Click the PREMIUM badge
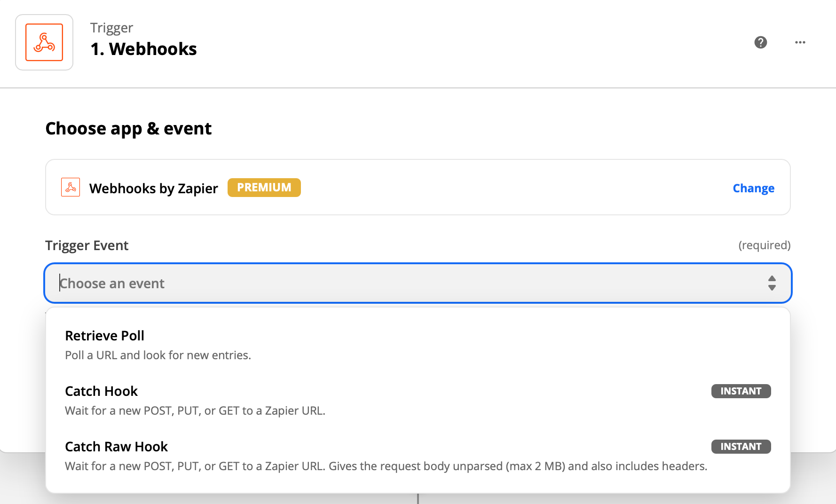This screenshot has height=504, width=836. click(x=264, y=188)
